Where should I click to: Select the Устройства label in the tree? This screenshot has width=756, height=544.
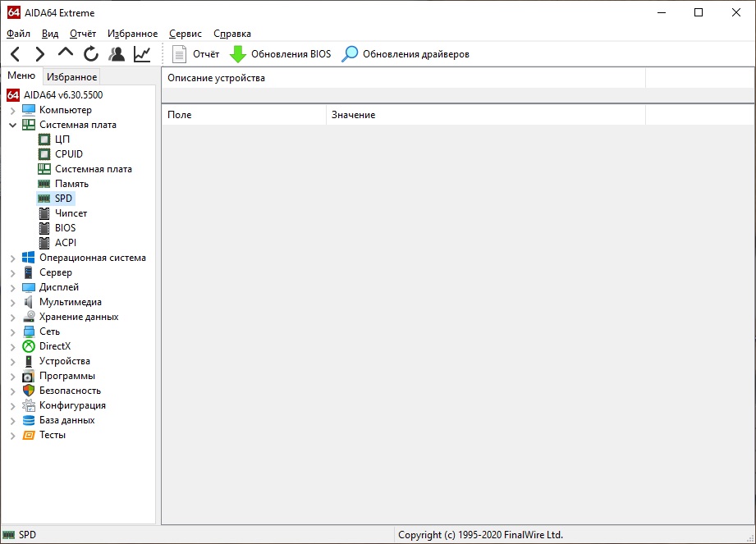(65, 361)
